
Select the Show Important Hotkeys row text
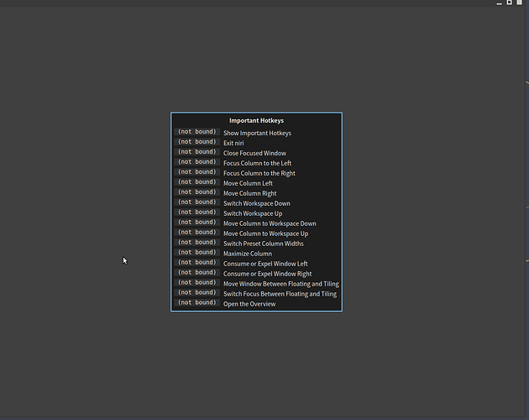point(257,133)
